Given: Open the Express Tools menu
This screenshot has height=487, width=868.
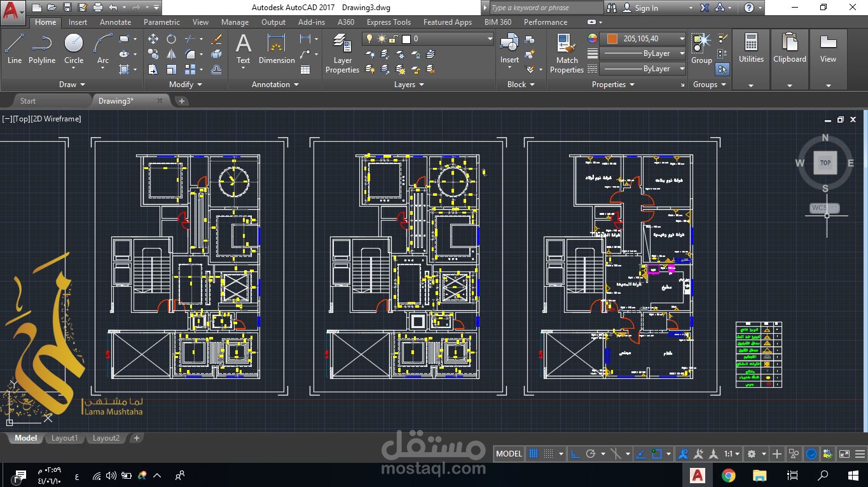Looking at the screenshot, I should [x=389, y=22].
